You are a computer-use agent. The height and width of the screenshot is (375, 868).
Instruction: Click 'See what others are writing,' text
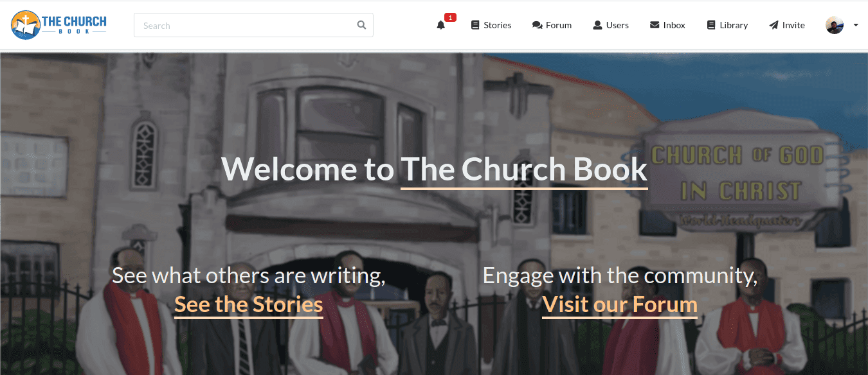point(249,275)
